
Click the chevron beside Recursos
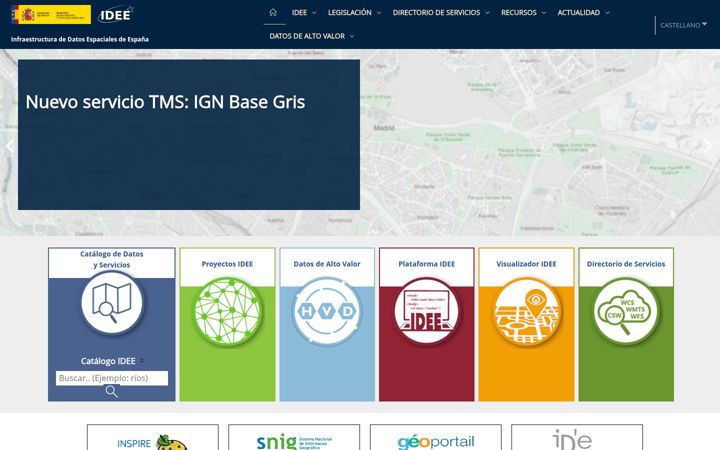[544, 13]
